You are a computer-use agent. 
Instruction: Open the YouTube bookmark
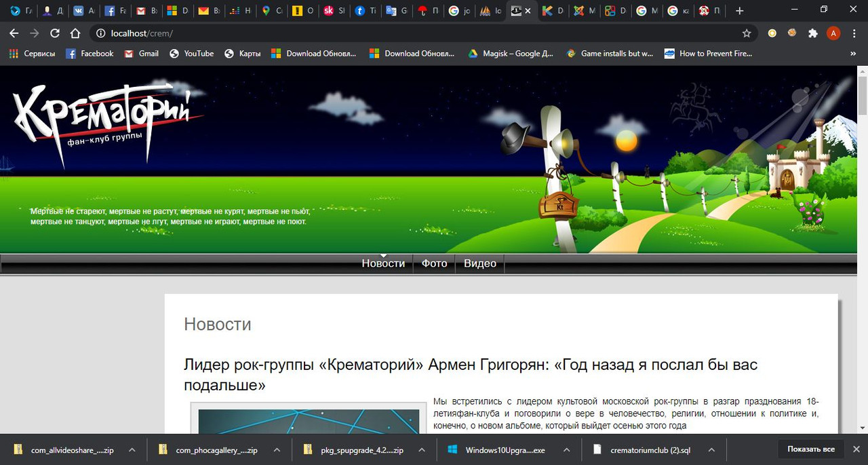191,54
